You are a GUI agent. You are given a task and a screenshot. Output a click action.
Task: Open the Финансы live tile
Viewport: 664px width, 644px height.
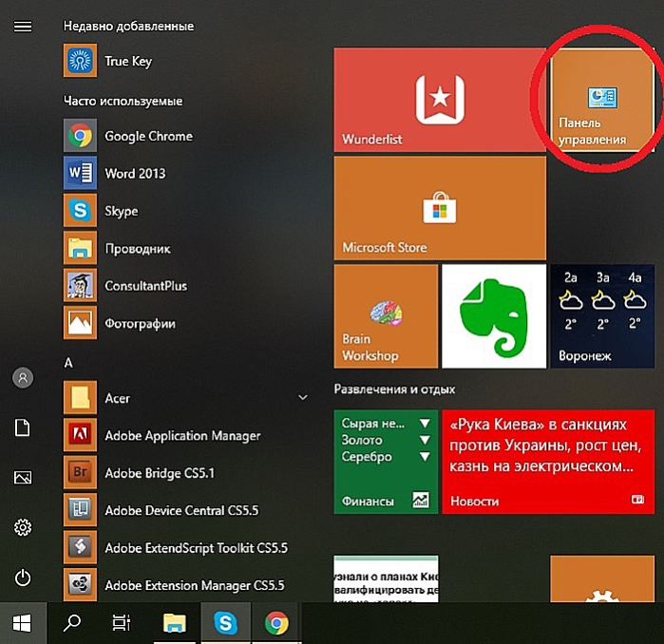click(x=386, y=462)
